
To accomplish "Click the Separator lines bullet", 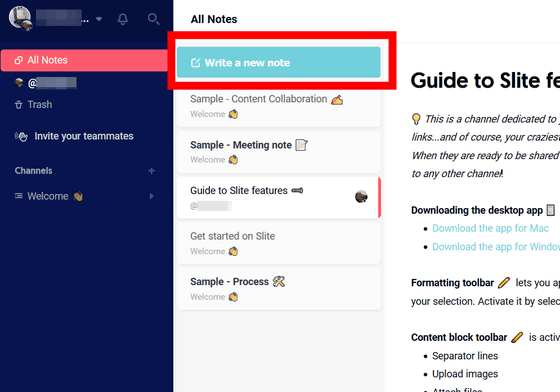I will [x=465, y=356].
